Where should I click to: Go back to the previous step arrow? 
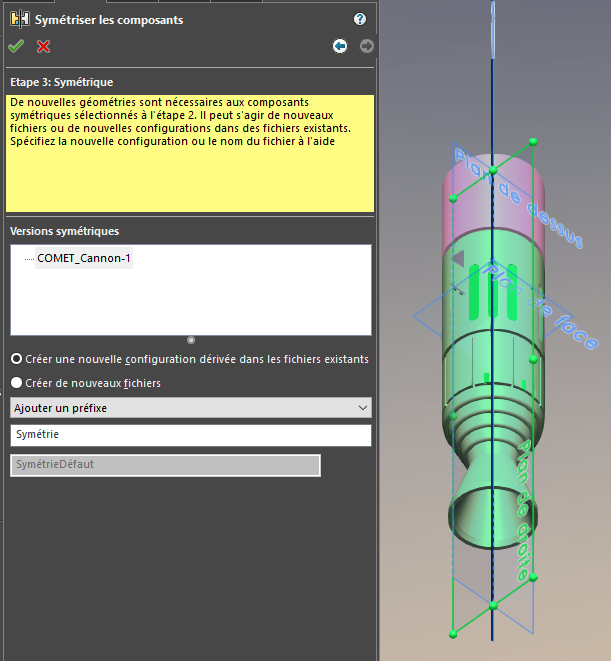pyautogui.click(x=340, y=46)
